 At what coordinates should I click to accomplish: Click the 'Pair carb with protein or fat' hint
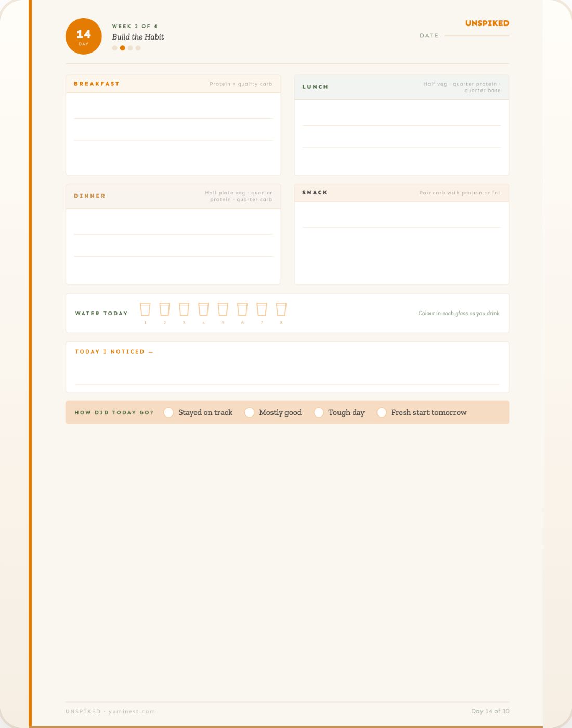pyautogui.click(x=460, y=193)
